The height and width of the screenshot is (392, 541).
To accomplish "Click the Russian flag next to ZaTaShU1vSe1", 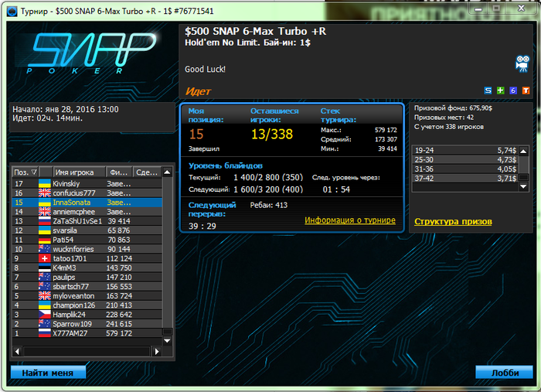I will point(45,221).
